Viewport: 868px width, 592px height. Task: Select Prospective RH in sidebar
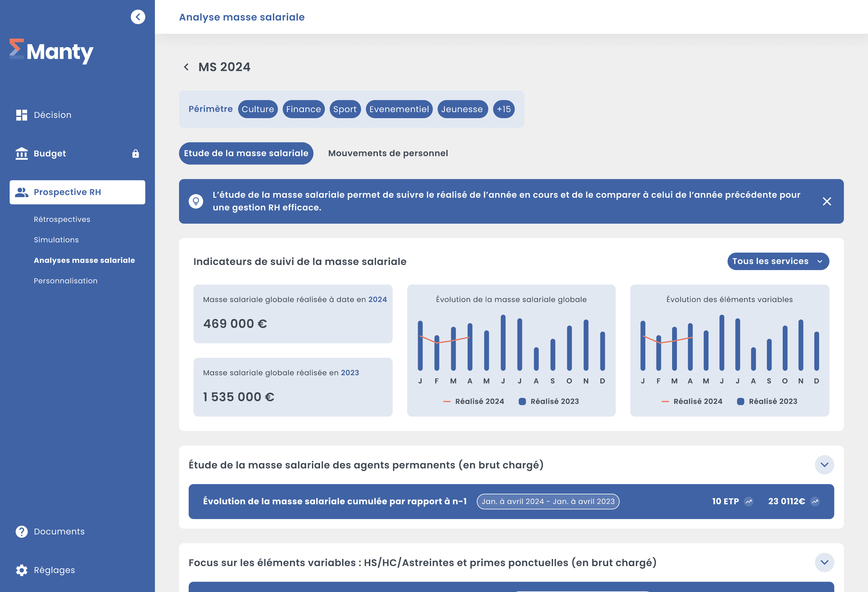(x=77, y=192)
